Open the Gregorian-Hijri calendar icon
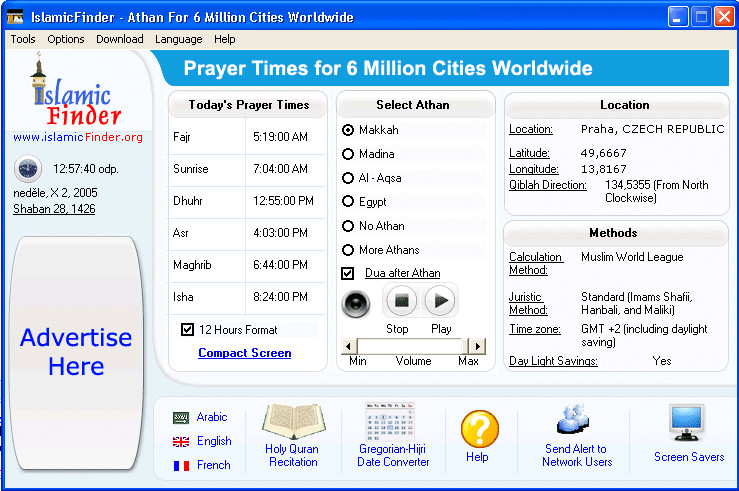Image resolution: width=739 pixels, height=491 pixels. click(390, 422)
